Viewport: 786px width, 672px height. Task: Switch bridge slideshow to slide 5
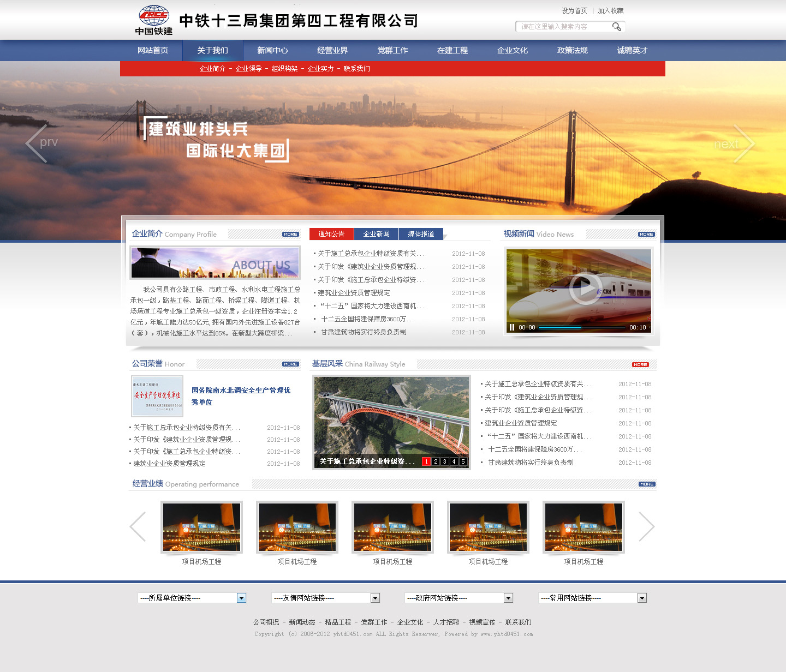463,461
